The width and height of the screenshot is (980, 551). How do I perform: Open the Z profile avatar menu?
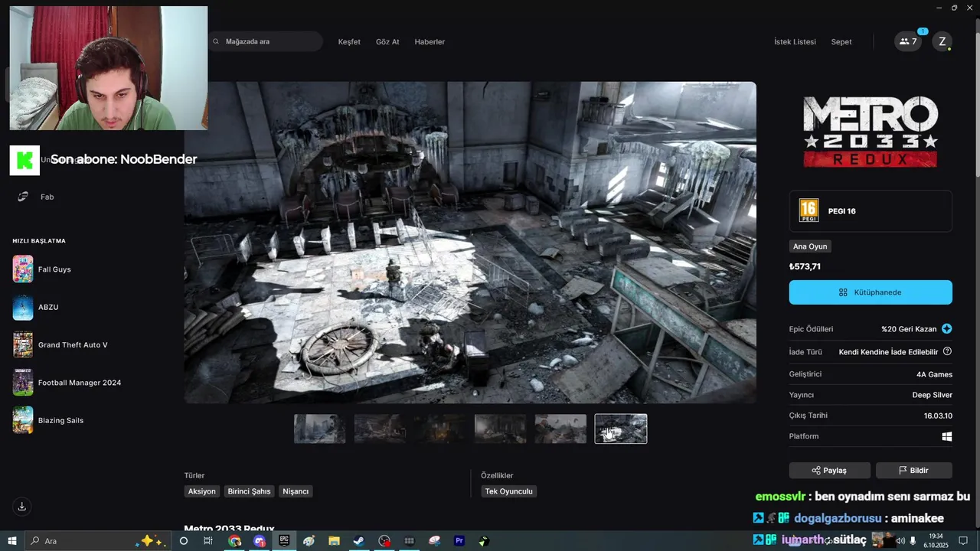[942, 42]
